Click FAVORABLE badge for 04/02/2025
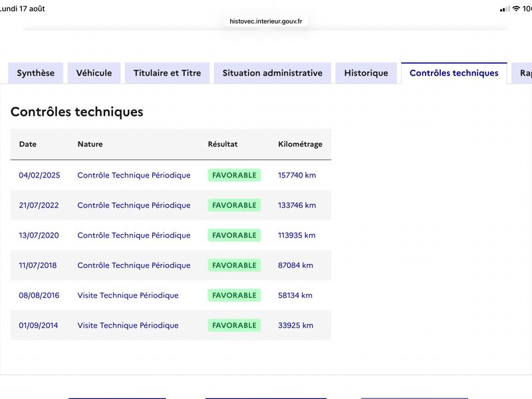Screen dimensions: 532x399 pyautogui.click(x=234, y=176)
